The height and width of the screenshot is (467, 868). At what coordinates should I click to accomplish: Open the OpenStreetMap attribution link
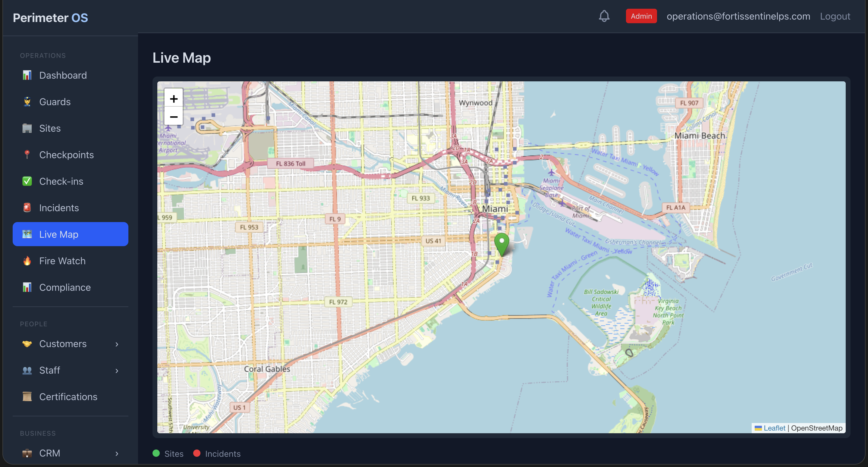[x=817, y=428]
